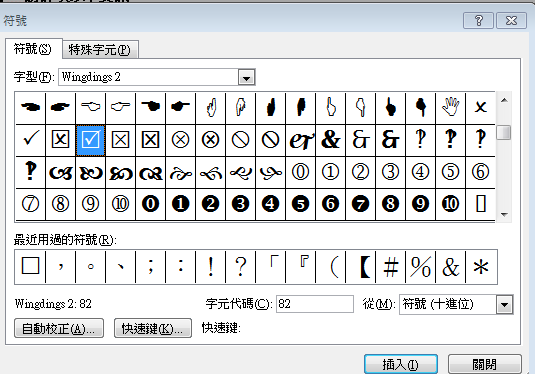The height and width of the screenshot is (374, 535).
Task: Select the bold serif ampersand symbol
Action: 331,140
